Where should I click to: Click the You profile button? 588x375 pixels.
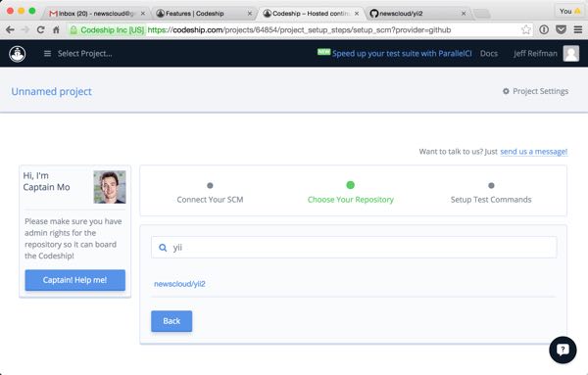tap(569, 11)
